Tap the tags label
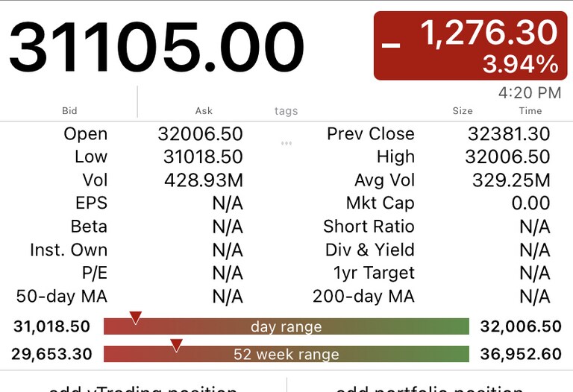 pos(286,111)
